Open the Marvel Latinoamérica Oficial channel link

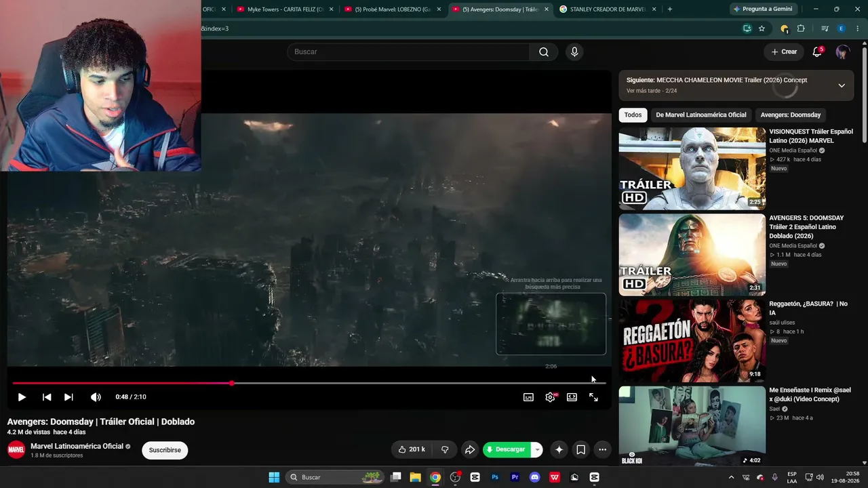coord(77,446)
